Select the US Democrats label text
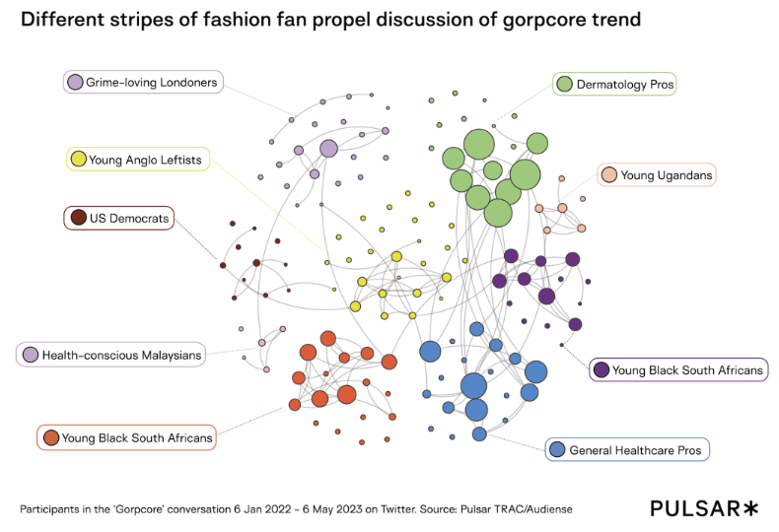Viewport: 779px width, 532px height. pos(129,218)
